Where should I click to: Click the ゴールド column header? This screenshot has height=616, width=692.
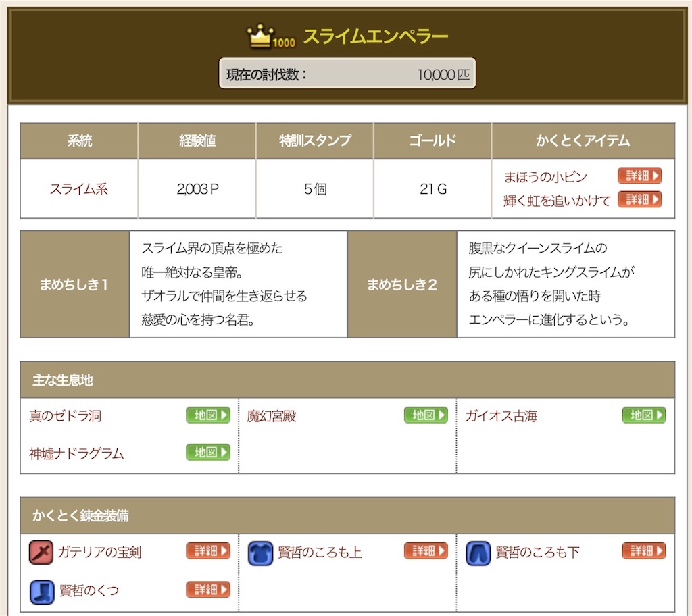click(x=433, y=140)
